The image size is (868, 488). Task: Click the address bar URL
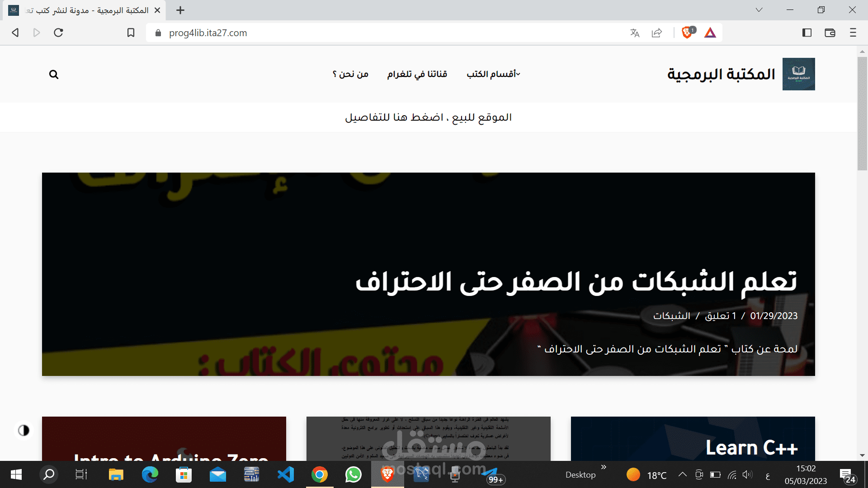(208, 33)
